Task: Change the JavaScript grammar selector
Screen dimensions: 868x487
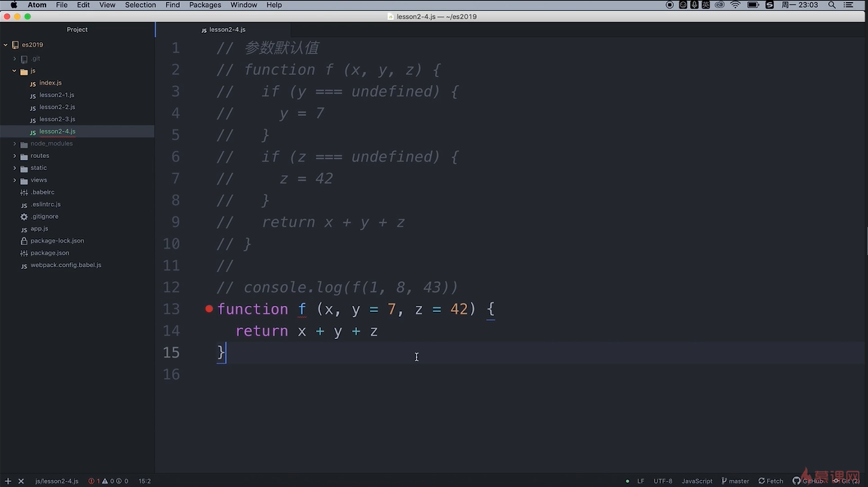Action: pos(697,481)
